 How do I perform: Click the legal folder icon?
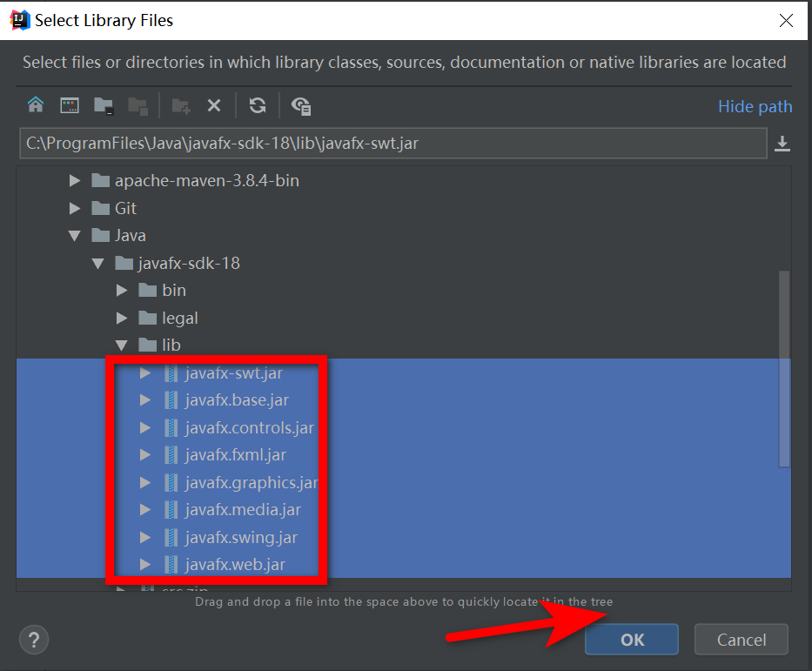(x=148, y=318)
